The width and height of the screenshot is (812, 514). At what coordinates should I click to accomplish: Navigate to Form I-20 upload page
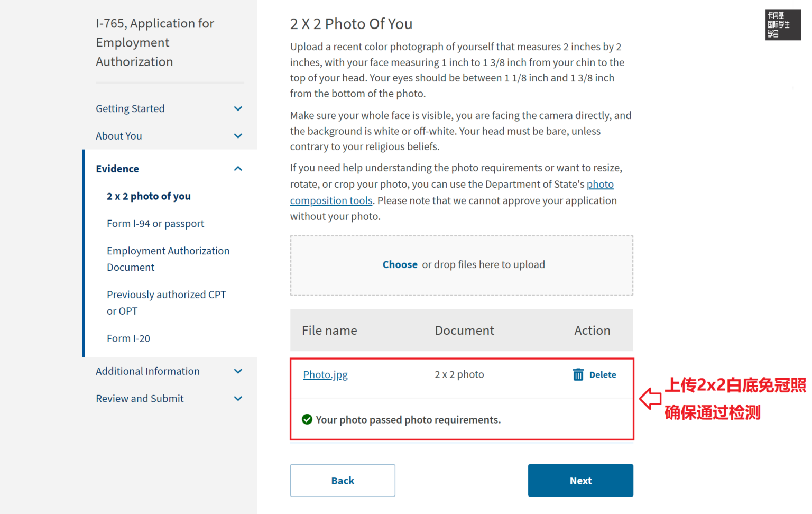[128, 338]
